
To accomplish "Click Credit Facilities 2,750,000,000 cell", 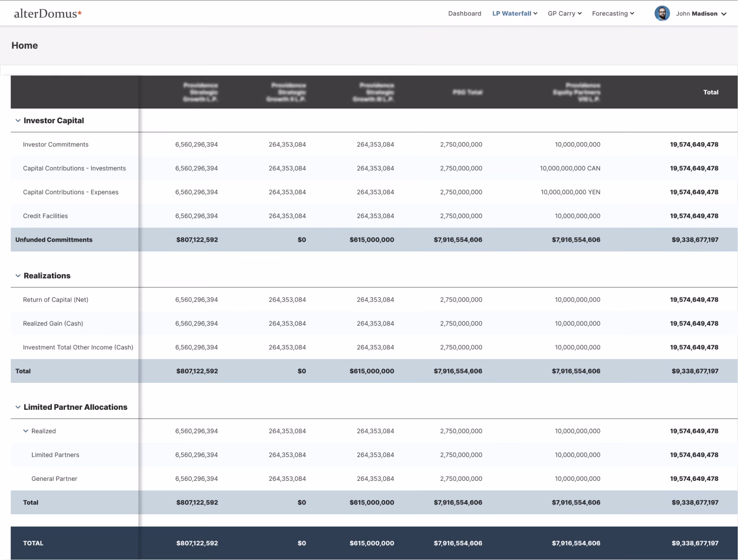I will pyautogui.click(x=462, y=216).
